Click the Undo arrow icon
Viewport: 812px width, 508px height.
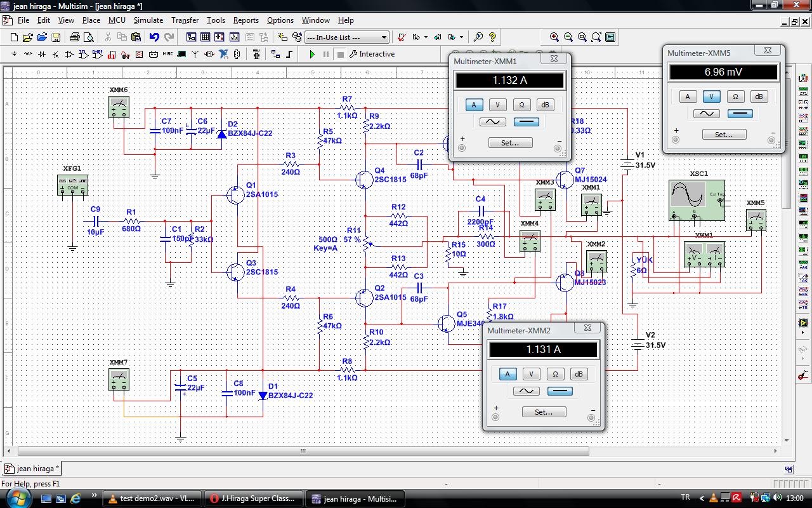point(154,37)
